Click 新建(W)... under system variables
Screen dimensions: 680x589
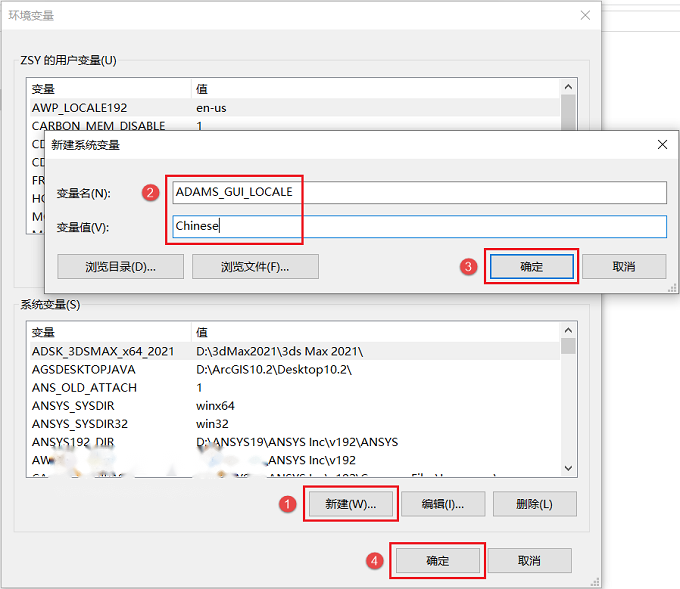point(351,504)
